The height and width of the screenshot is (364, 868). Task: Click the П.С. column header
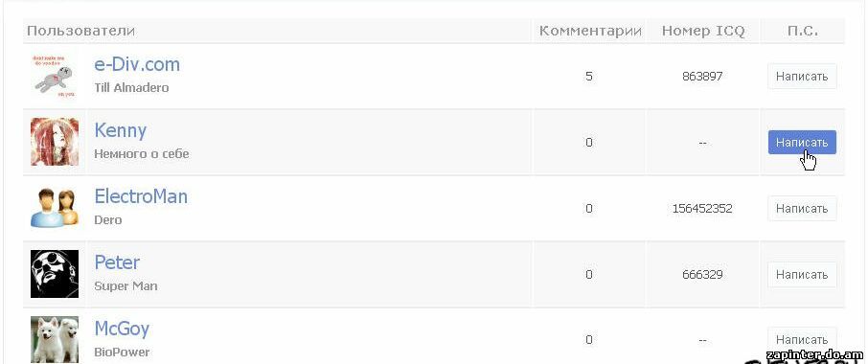(802, 31)
